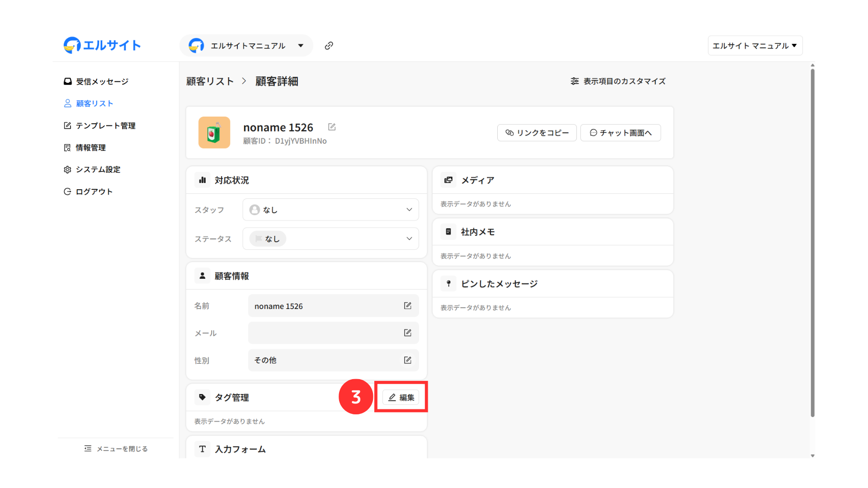Click the 編集 button in タグ管理
Screen dimensions: 868x488
coord(401,397)
